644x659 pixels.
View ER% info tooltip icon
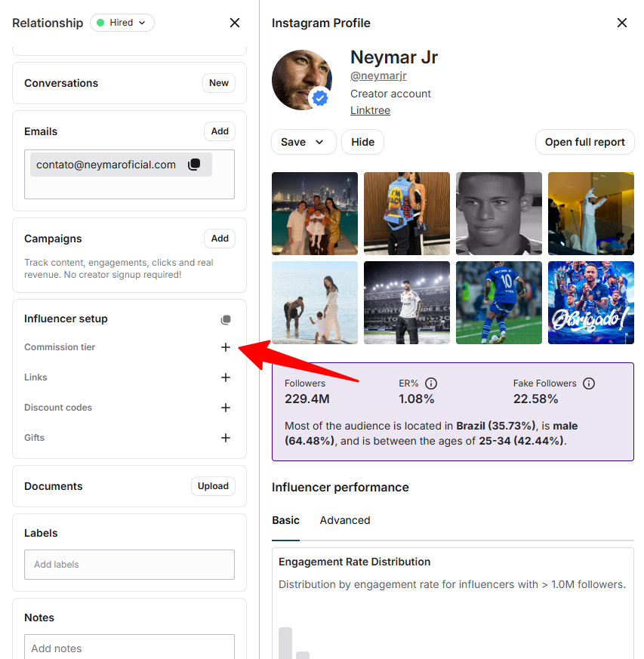click(431, 383)
